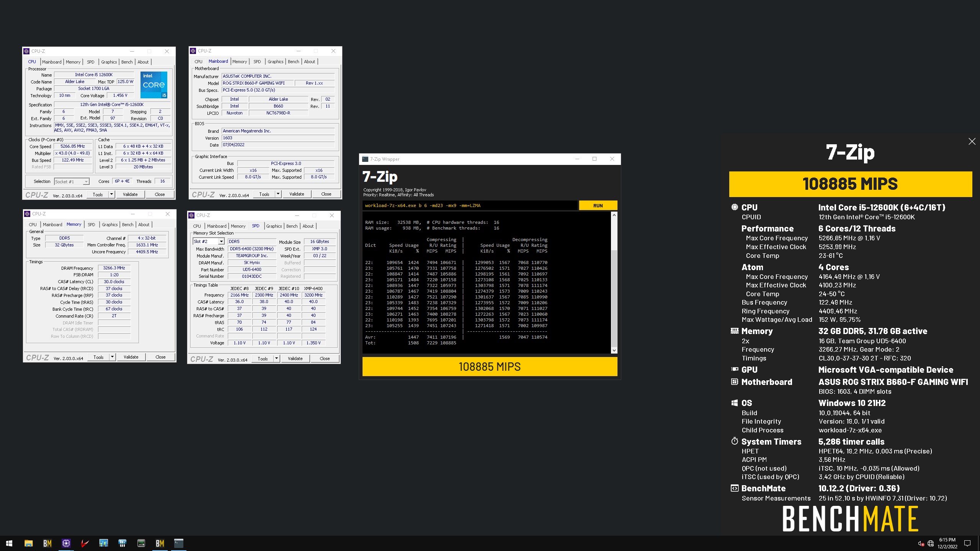Click the taskbar clock showing 6:15 PM
Screen dimensions: 980x551
(x=947, y=543)
